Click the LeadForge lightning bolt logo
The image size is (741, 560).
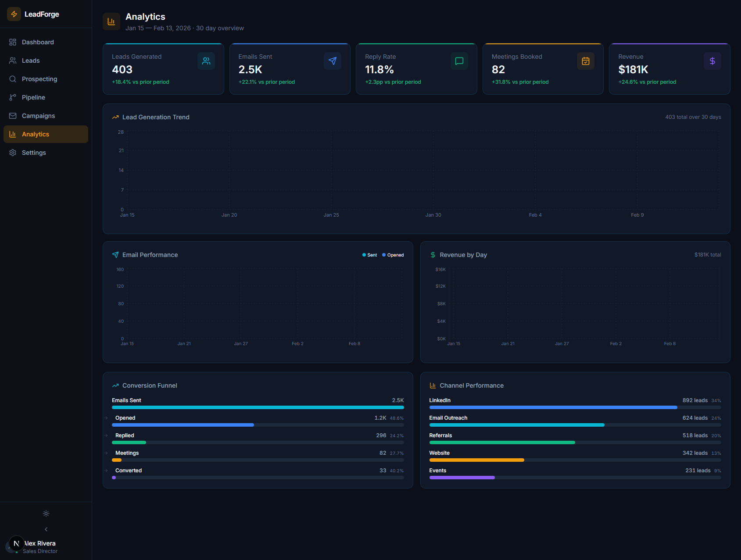tap(14, 14)
